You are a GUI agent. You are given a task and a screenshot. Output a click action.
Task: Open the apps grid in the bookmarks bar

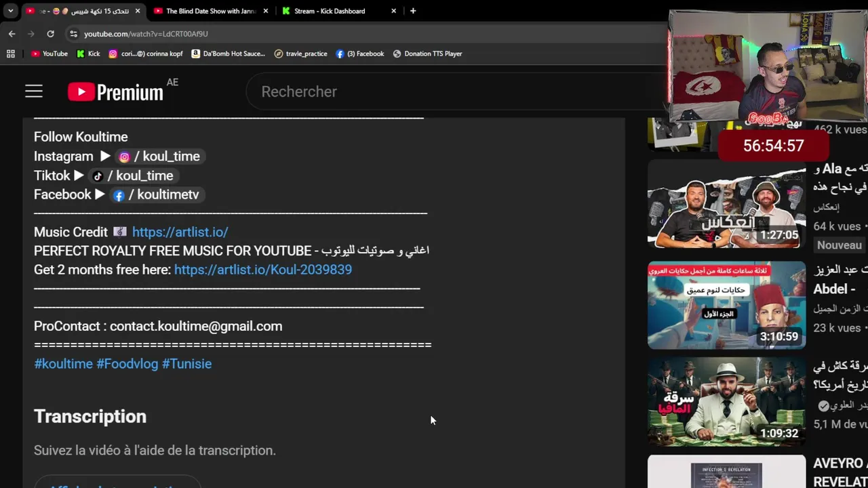(11, 54)
